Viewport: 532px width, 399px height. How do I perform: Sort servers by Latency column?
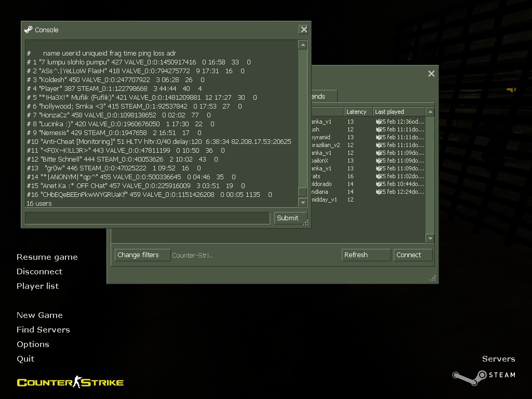[x=358, y=112]
